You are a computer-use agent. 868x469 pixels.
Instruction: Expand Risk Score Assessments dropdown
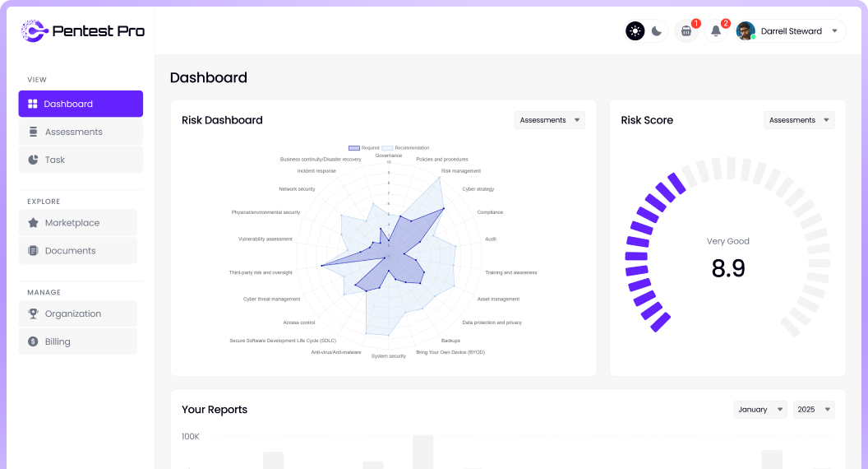click(798, 120)
